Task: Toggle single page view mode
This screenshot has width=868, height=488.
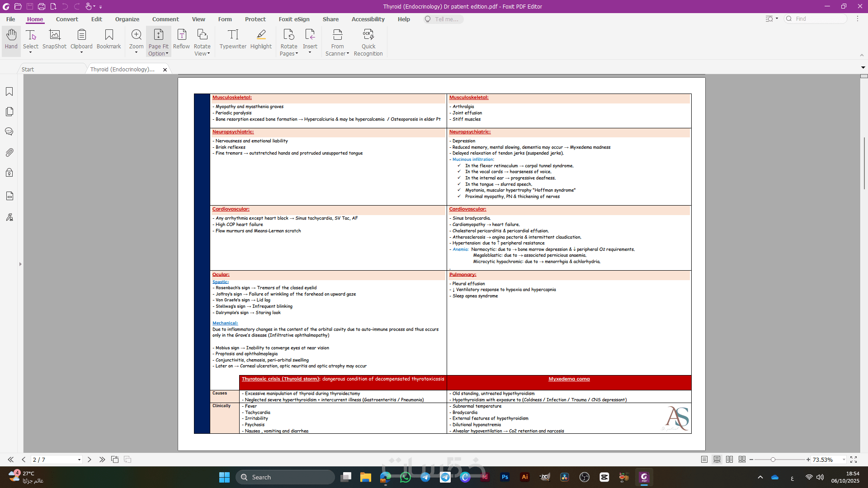Action: 704,460
